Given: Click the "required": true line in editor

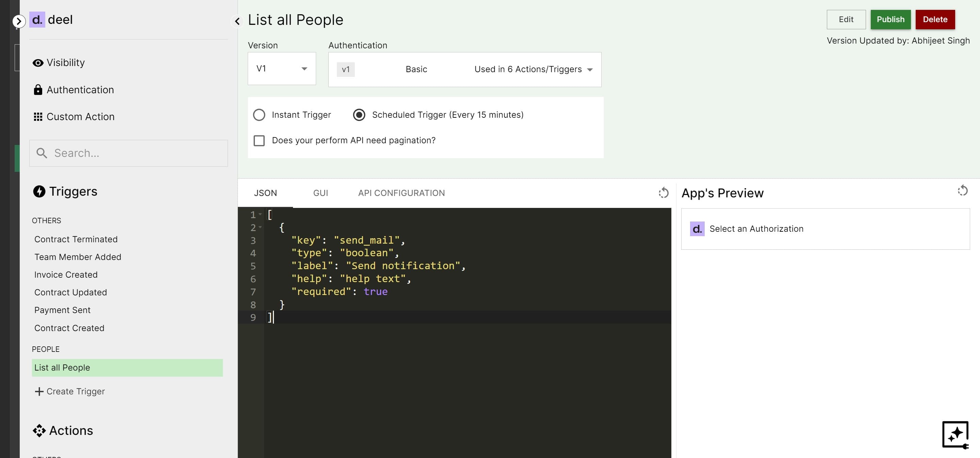Looking at the screenshot, I should [339, 292].
